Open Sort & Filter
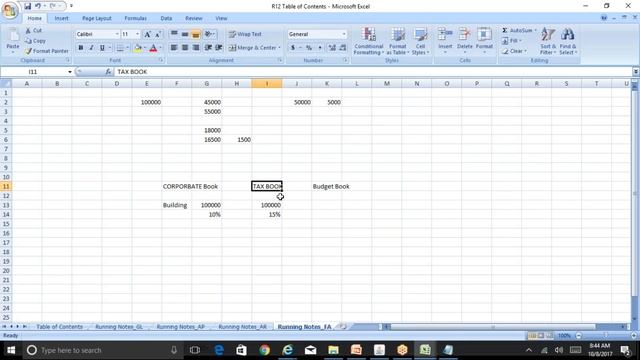This screenshot has width=640, height=360. point(548,41)
